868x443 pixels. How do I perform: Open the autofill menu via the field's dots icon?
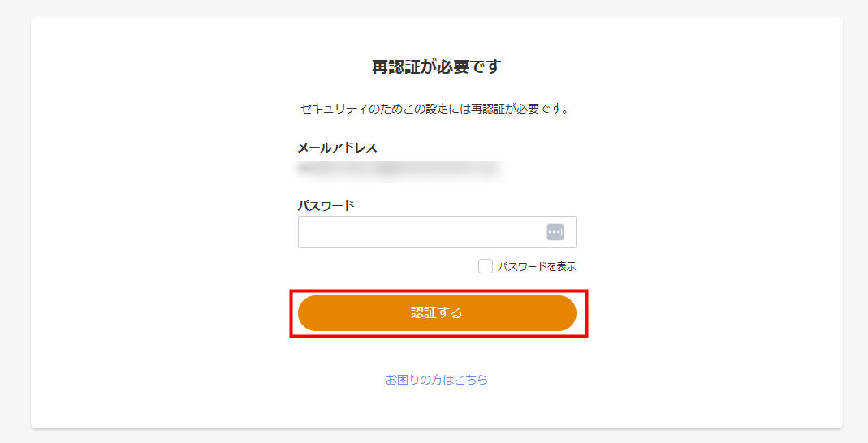pos(555,232)
